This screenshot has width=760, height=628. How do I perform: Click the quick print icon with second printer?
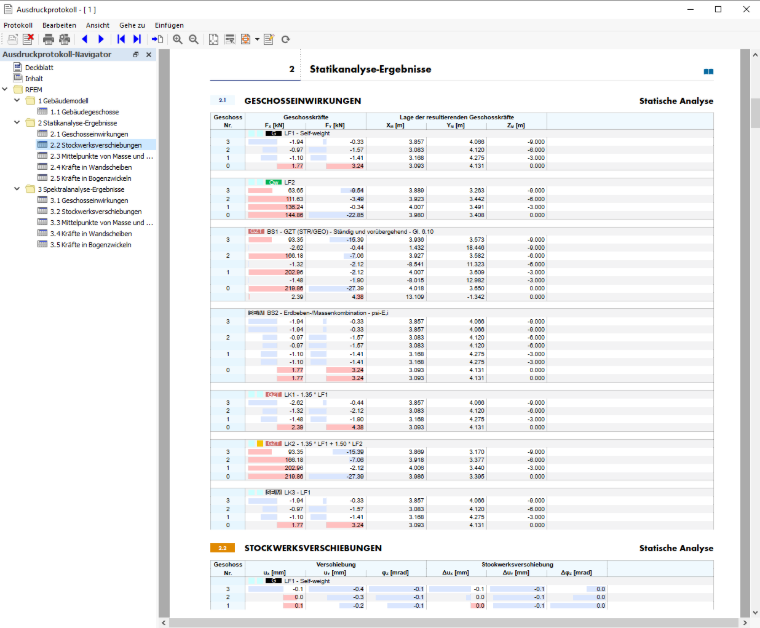(64, 39)
